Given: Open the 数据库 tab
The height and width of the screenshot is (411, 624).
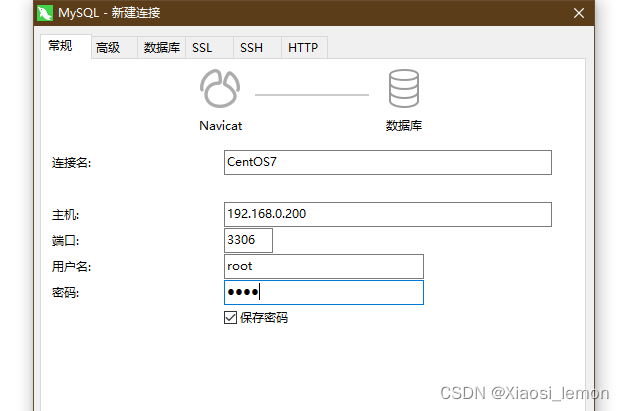Looking at the screenshot, I should [162, 48].
